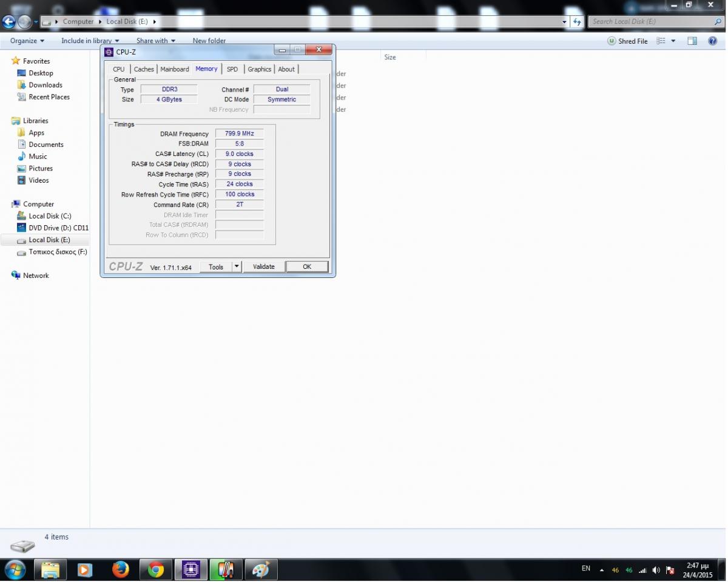Open the view options dropdown arrow
Viewport: 728px width, 582px height.
(673, 41)
